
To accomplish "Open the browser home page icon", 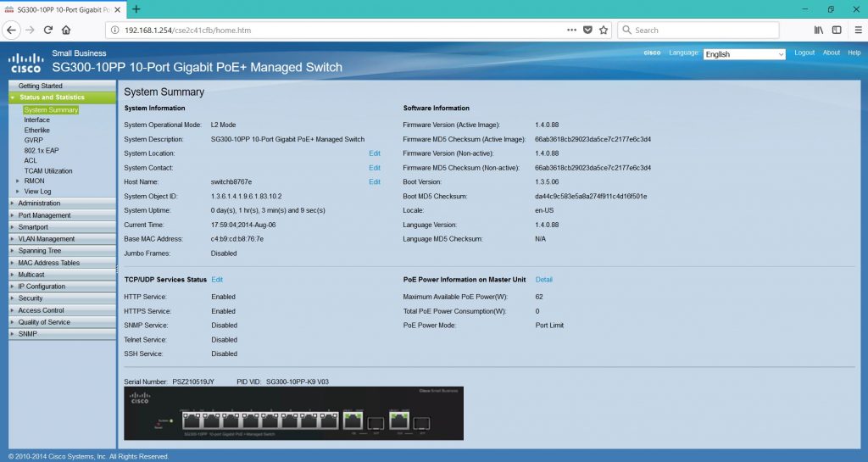I will 66,30.
